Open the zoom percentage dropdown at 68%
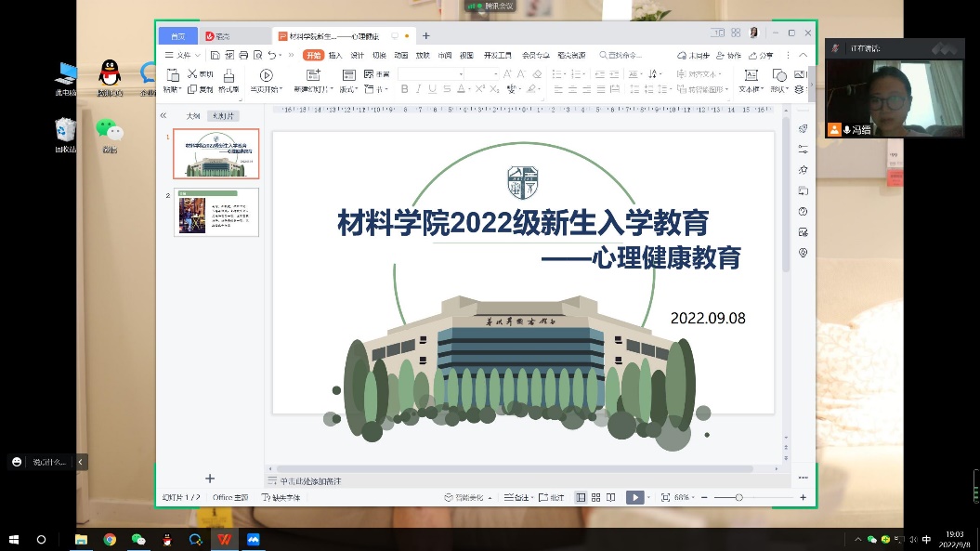This screenshot has width=980, height=551. (x=684, y=498)
